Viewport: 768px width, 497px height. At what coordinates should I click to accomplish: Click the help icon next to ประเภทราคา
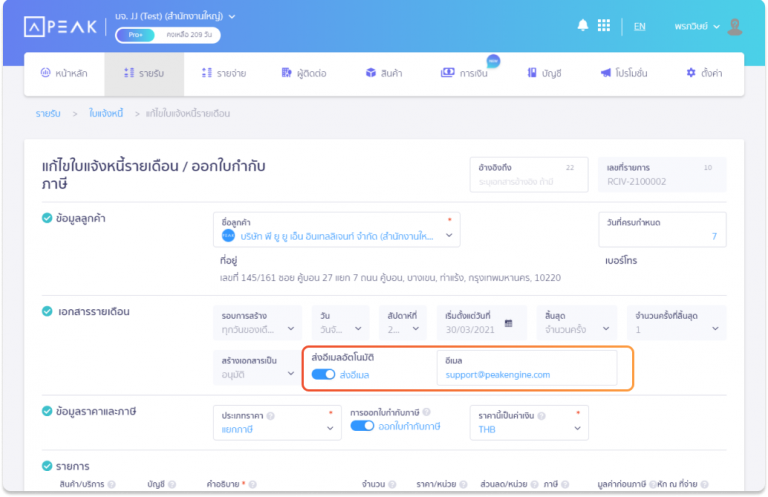pos(270,416)
